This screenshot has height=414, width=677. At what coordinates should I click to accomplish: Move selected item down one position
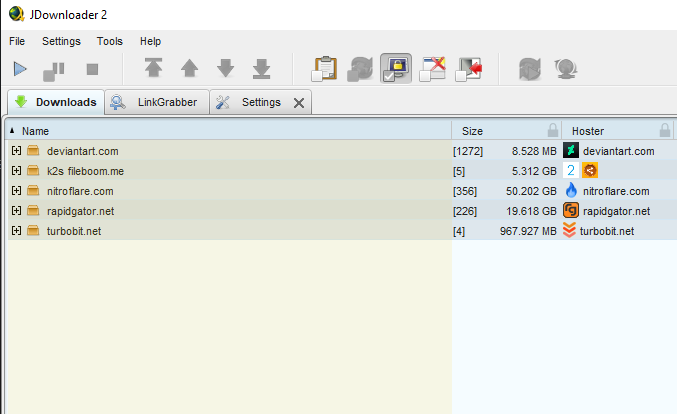(225, 68)
